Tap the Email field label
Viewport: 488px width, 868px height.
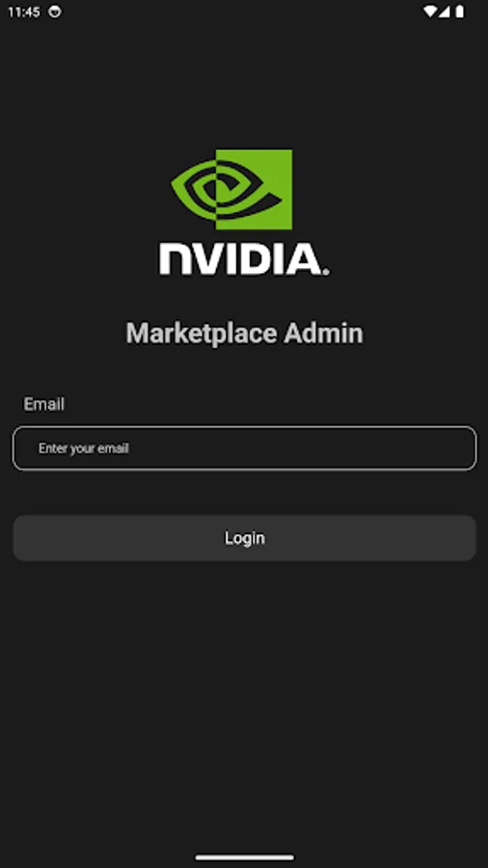[43, 404]
